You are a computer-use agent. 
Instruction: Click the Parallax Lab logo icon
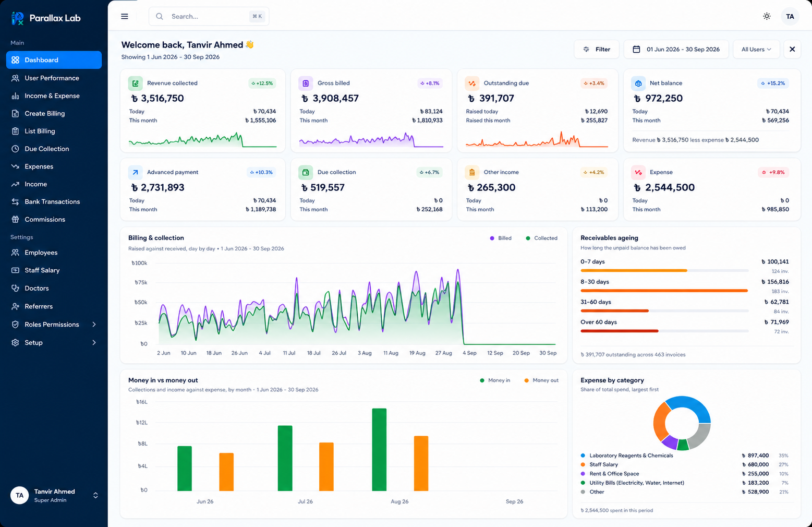click(x=18, y=18)
